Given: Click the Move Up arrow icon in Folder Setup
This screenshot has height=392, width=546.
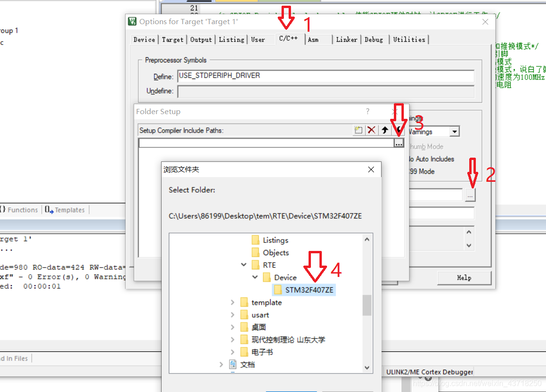Looking at the screenshot, I should coord(385,130).
